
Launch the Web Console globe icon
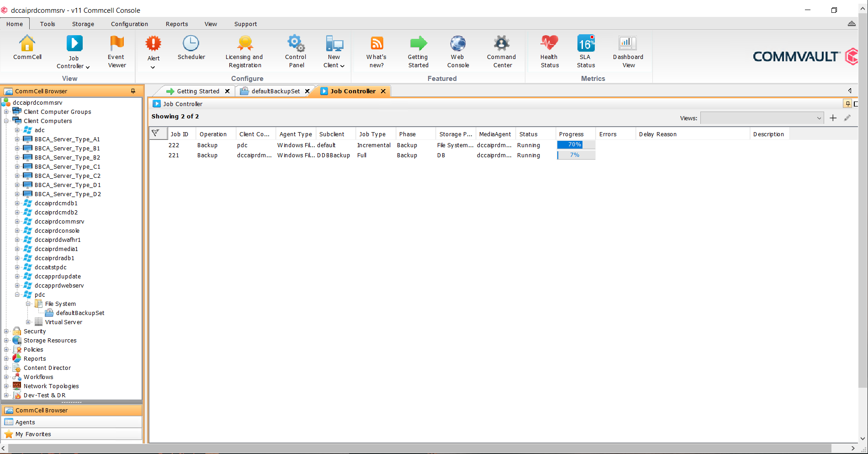tap(458, 43)
